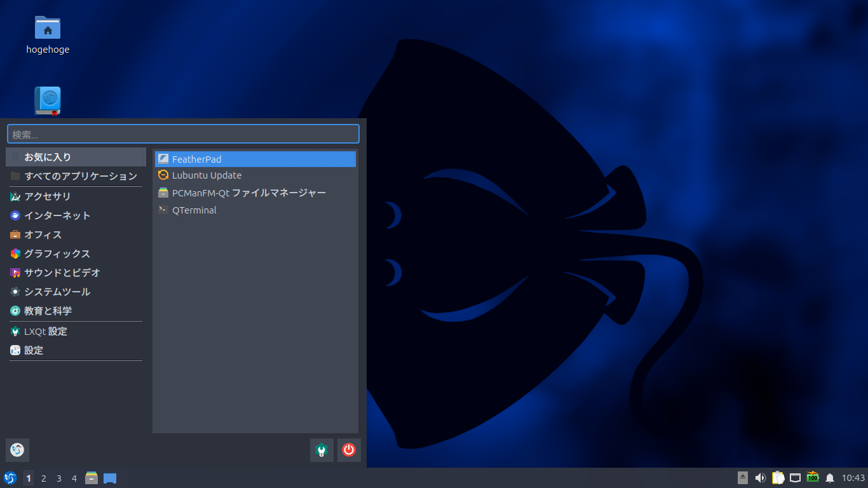
Task: Open すべてのアプリケーション category
Action: pos(76,176)
